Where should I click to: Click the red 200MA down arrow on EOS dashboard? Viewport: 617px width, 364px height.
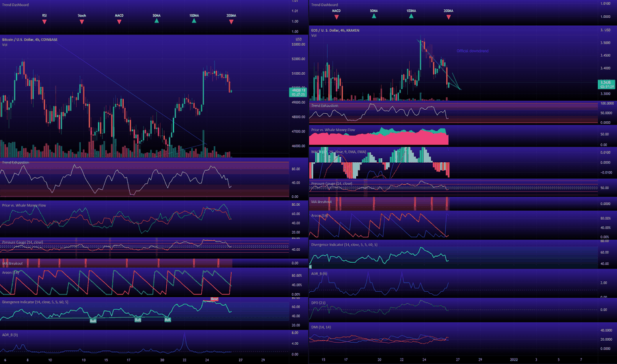click(449, 17)
